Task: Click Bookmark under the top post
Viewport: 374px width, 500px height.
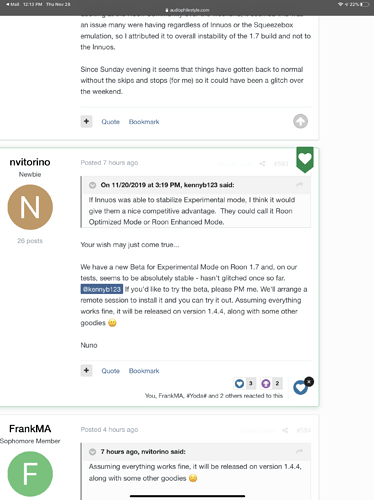Action: (x=144, y=122)
